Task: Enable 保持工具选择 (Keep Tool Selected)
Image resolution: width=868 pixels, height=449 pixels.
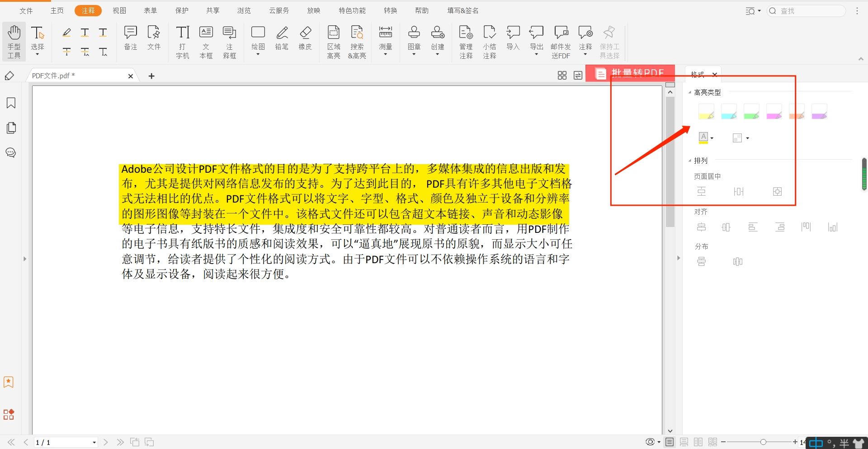Action: pyautogui.click(x=609, y=41)
